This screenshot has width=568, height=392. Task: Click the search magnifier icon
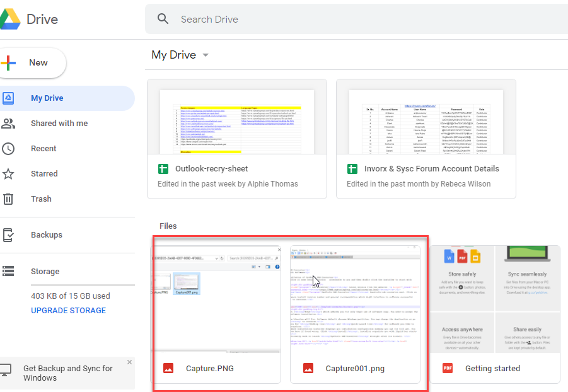click(x=163, y=19)
